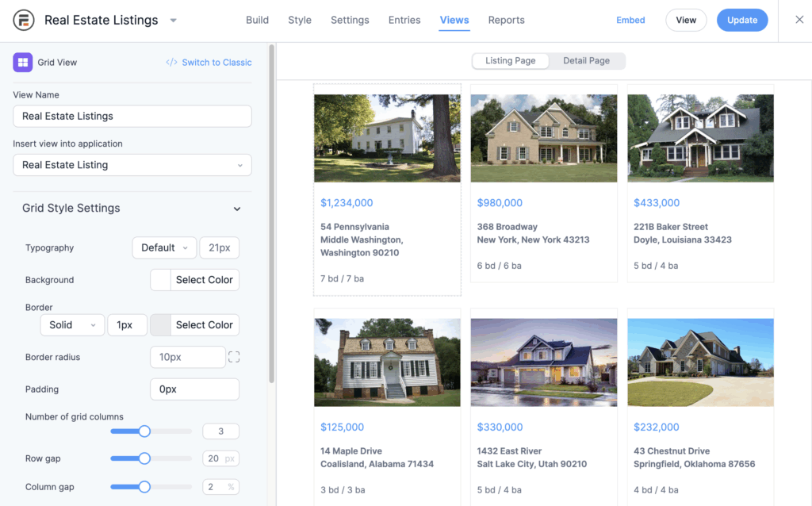Open the Entries tab
The width and height of the screenshot is (812, 506).
pyautogui.click(x=404, y=20)
